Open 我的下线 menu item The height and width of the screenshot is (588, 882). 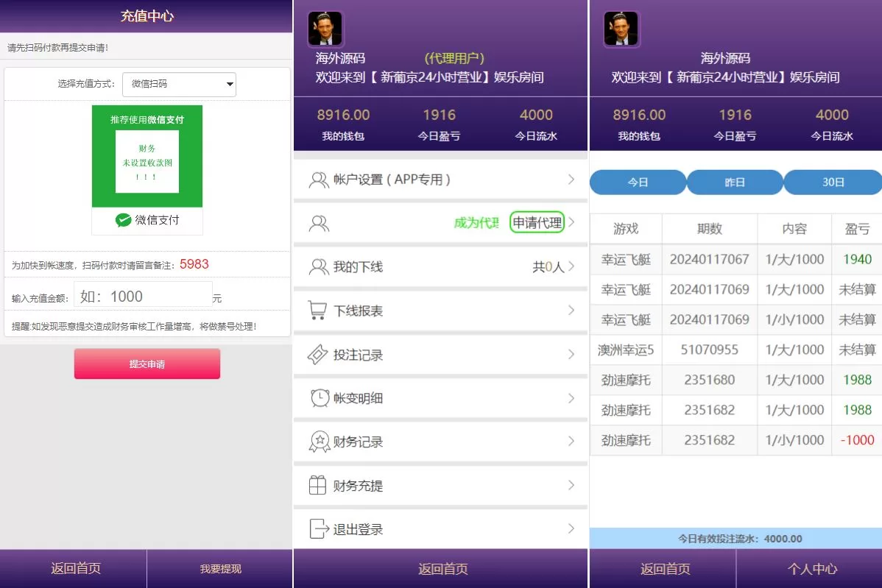coord(440,267)
